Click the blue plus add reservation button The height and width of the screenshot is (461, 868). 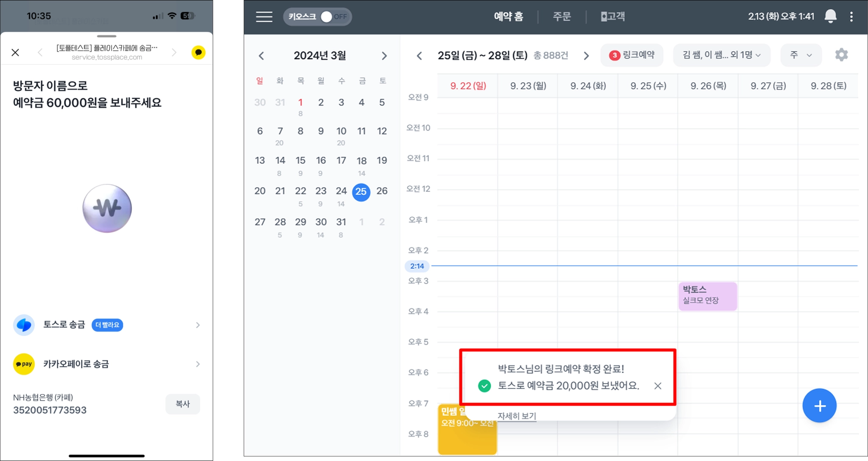pyautogui.click(x=819, y=406)
